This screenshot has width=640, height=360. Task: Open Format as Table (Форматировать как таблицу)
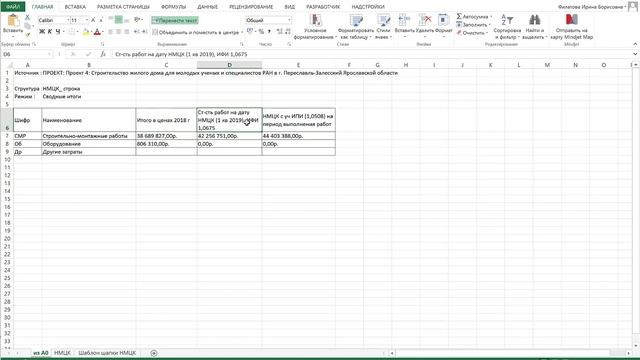point(356,27)
